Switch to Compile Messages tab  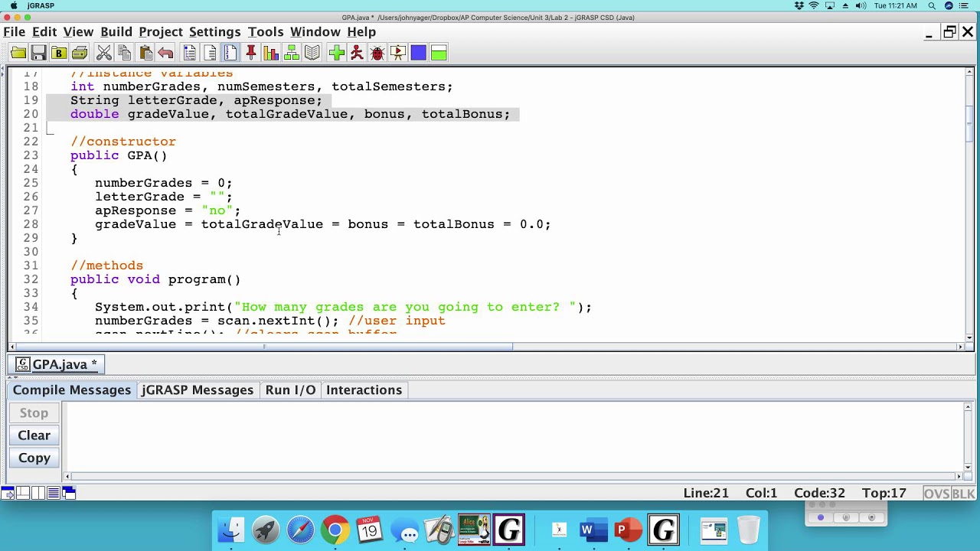click(72, 390)
